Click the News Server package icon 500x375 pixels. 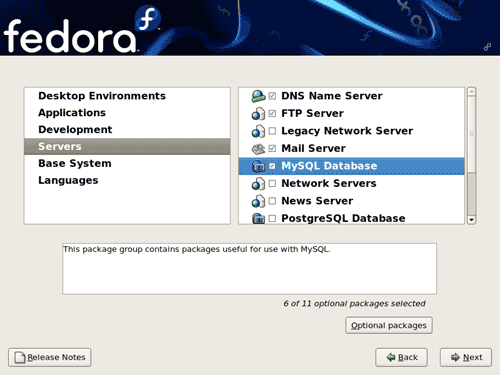258,201
